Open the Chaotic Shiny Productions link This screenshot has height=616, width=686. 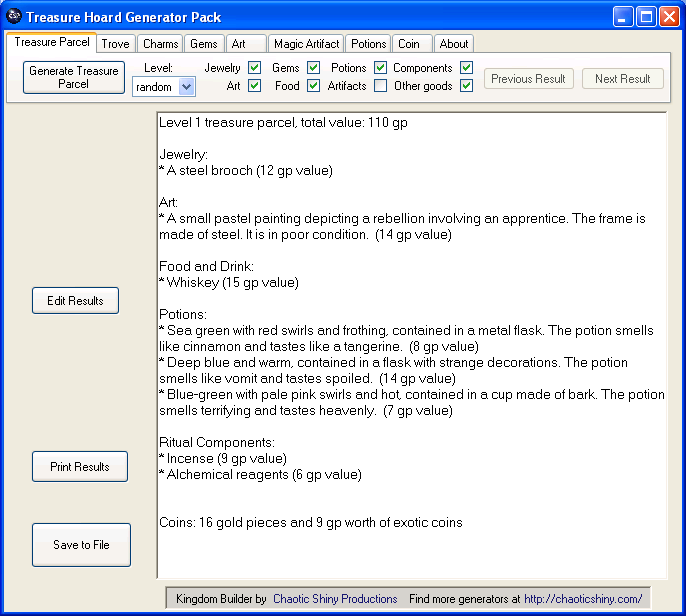click(335, 598)
